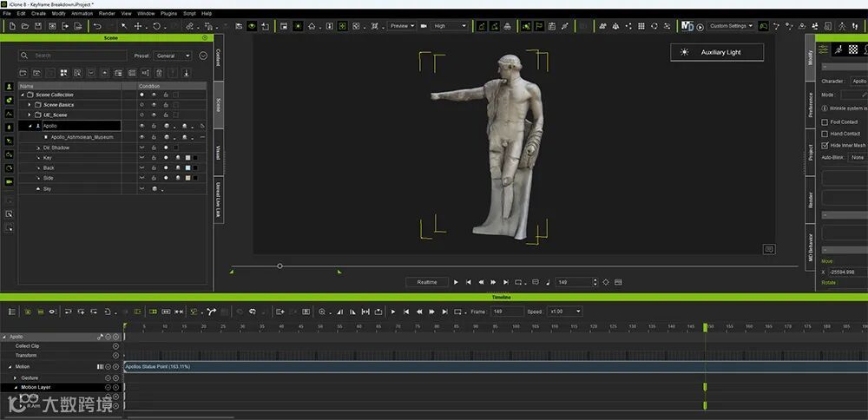Click the Auxiliary Light button
Screen dimensions: 868x420
[x=717, y=52]
